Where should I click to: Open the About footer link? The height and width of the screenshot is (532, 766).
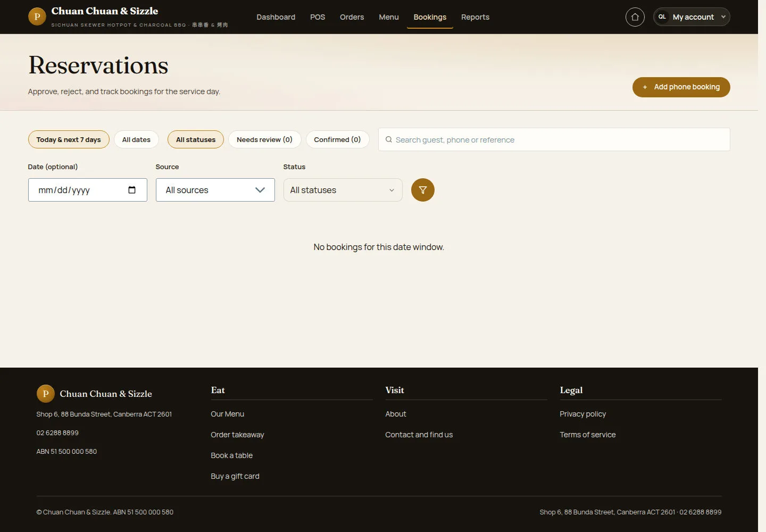pos(396,414)
